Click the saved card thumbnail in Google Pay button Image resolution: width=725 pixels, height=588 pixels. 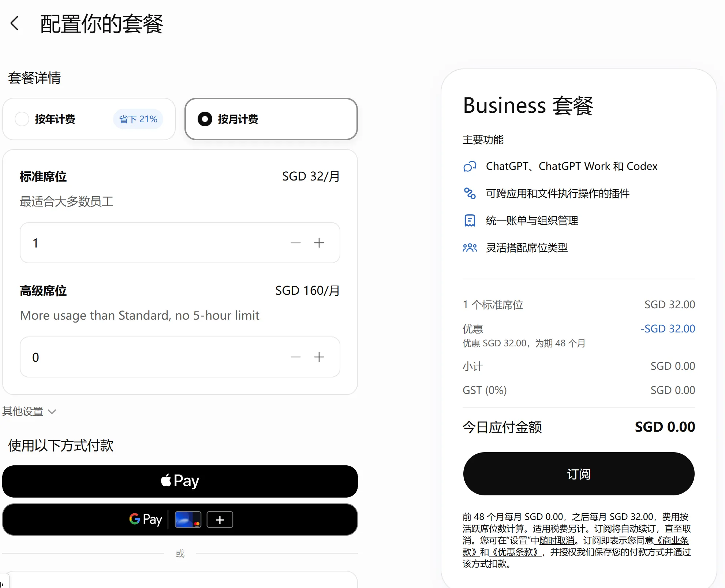(x=188, y=520)
